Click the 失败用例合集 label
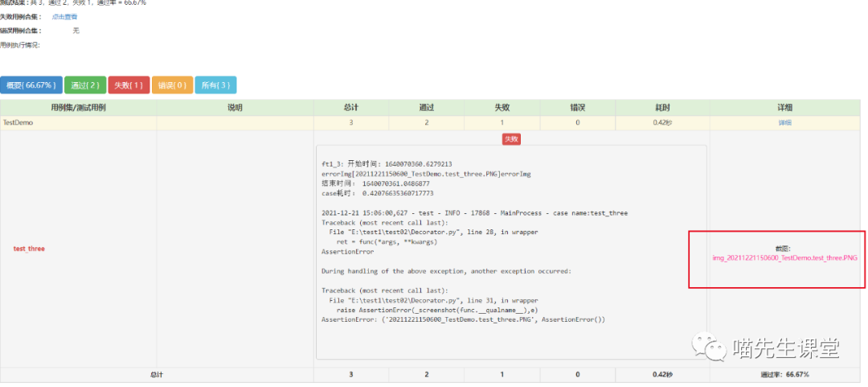The width and height of the screenshot is (868, 387). pyautogui.click(x=20, y=17)
